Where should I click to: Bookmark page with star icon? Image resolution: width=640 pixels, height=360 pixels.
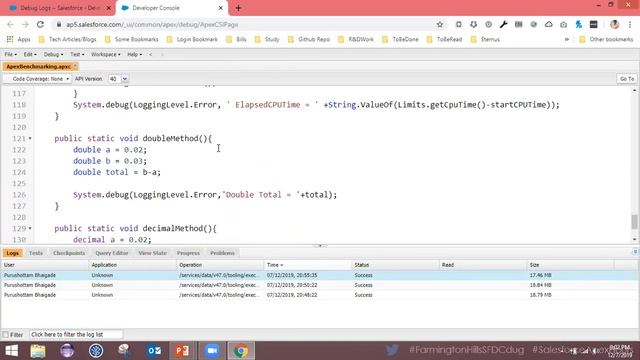tap(440, 24)
